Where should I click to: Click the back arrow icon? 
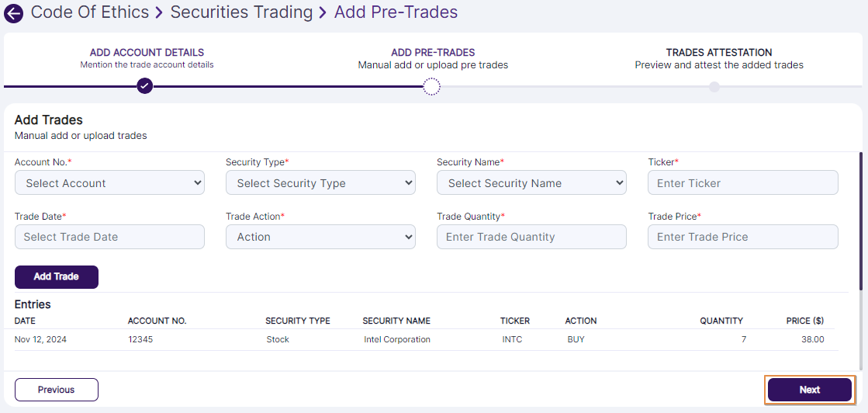point(13,13)
